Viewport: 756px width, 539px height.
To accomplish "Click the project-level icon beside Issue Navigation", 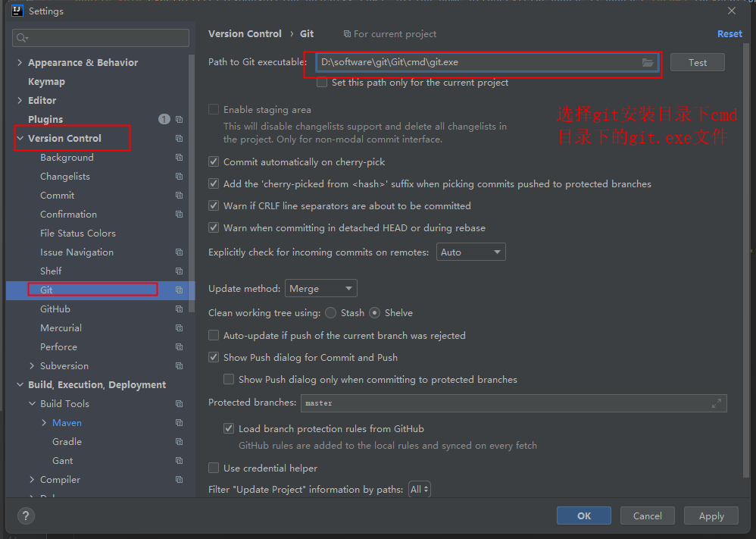I will (x=180, y=252).
